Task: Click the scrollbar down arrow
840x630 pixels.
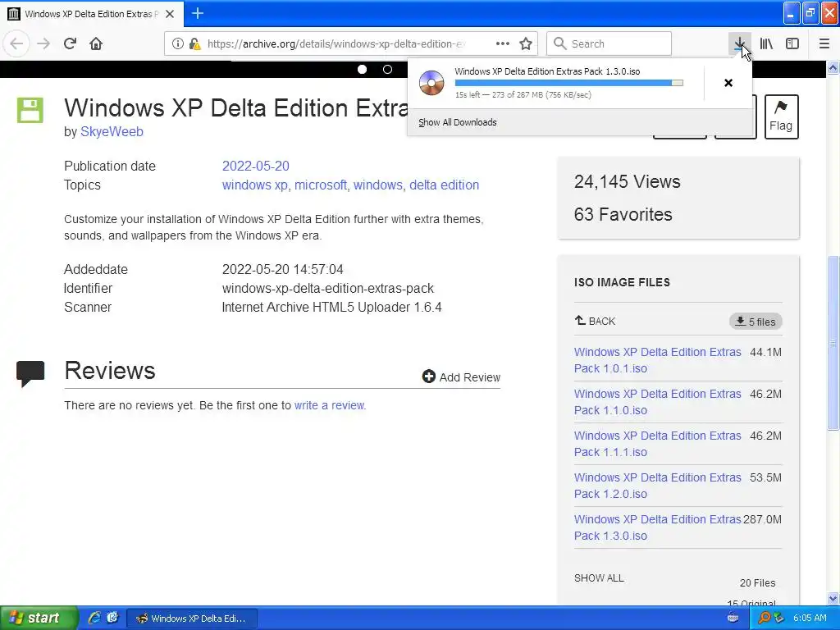Action: [833, 598]
